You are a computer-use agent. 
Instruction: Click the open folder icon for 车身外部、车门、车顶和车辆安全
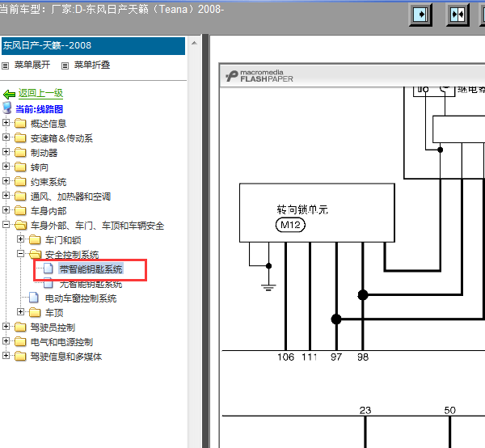[x=20, y=225]
